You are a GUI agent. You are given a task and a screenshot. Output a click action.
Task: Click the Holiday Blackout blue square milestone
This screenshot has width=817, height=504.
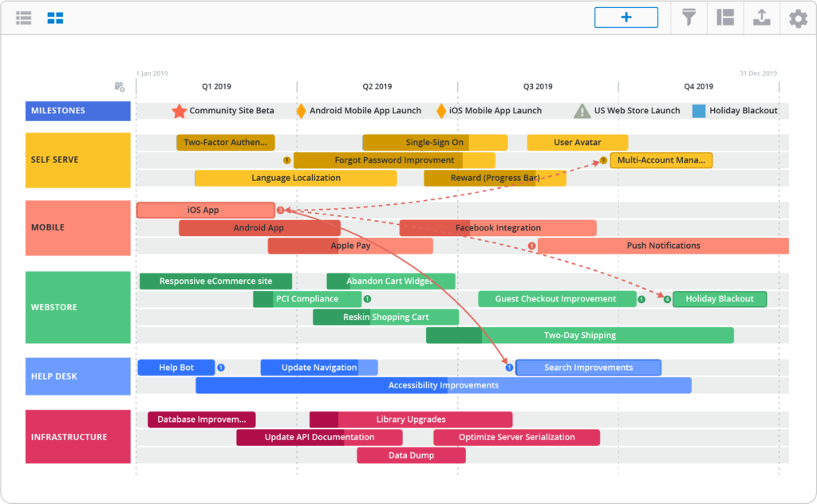coord(699,111)
